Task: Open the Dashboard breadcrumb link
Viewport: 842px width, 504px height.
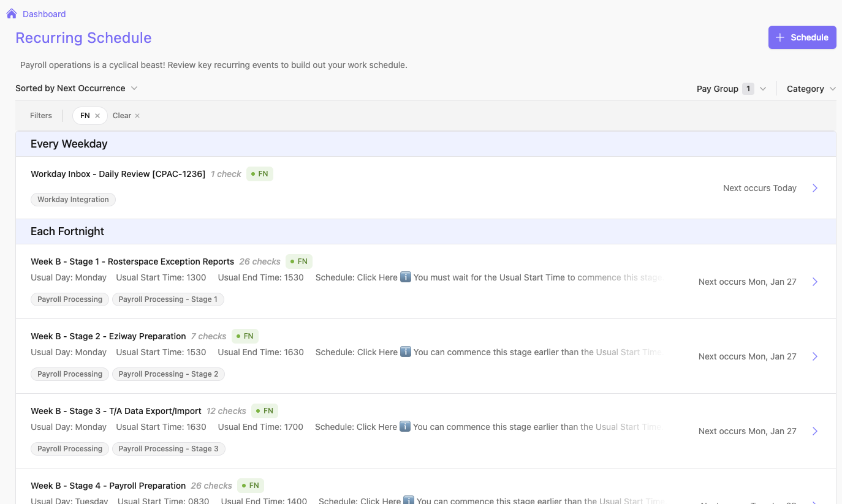Action: coord(44,14)
